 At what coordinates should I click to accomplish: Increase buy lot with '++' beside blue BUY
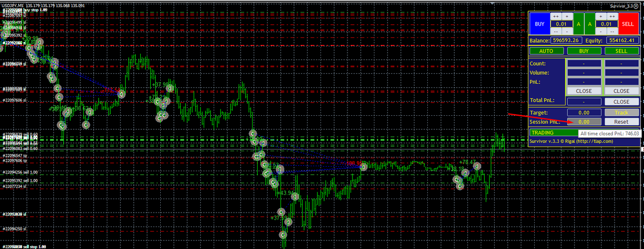(x=556, y=16)
